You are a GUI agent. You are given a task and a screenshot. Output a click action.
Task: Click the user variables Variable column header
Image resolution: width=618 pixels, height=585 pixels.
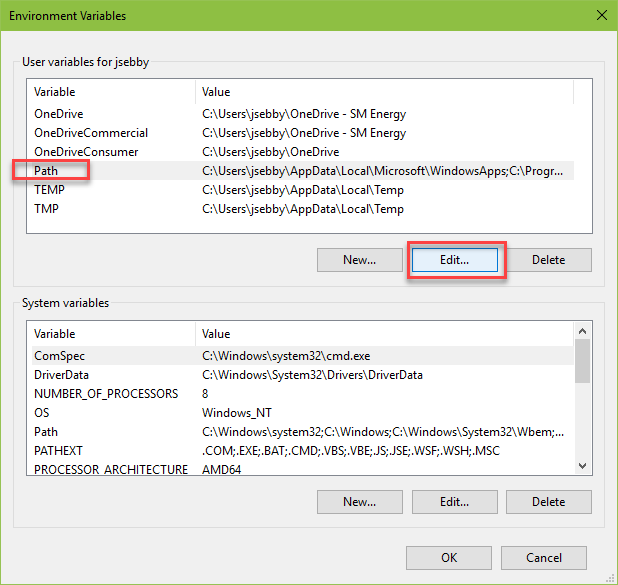pos(114,92)
